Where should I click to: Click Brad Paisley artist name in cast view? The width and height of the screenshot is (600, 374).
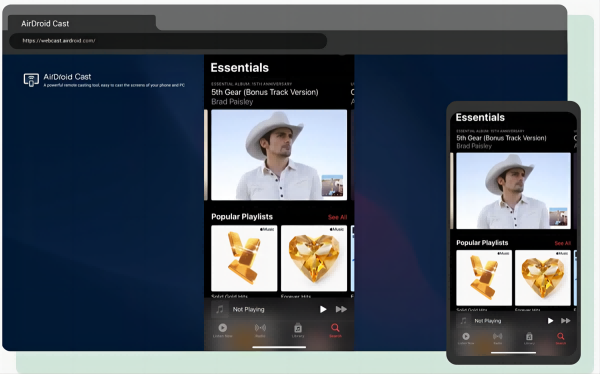coord(232,102)
